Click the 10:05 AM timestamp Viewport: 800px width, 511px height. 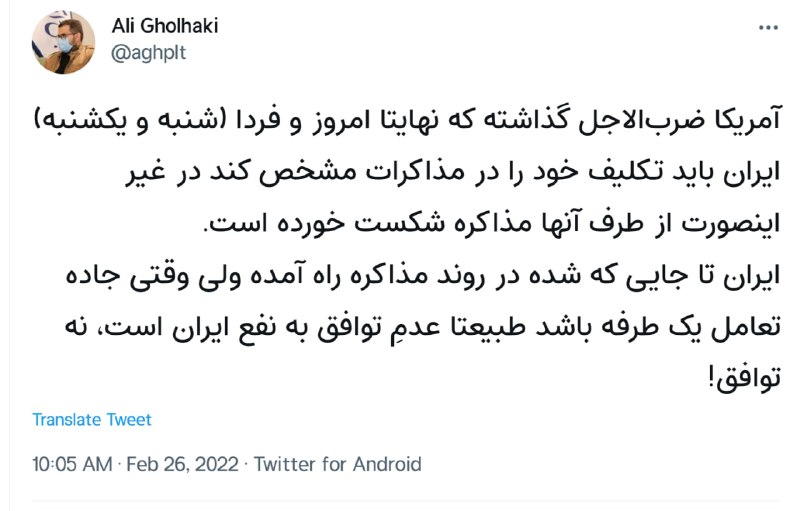pyautogui.click(x=70, y=464)
